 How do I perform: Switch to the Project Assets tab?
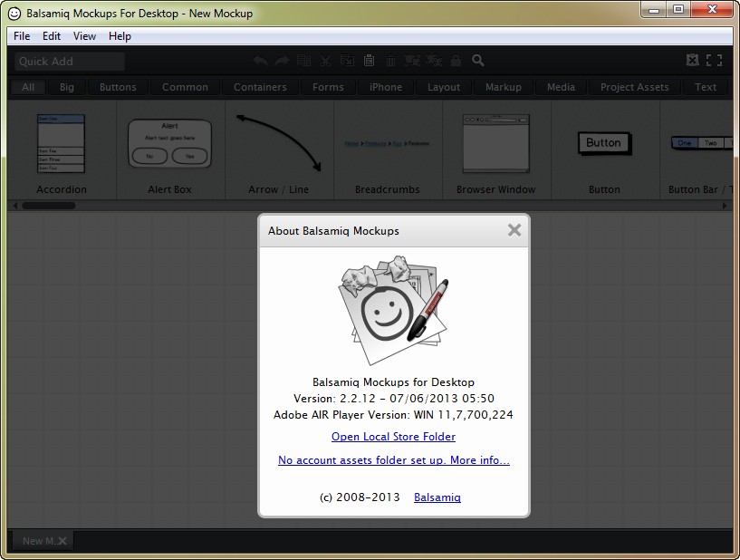pyautogui.click(x=635, y=87)
